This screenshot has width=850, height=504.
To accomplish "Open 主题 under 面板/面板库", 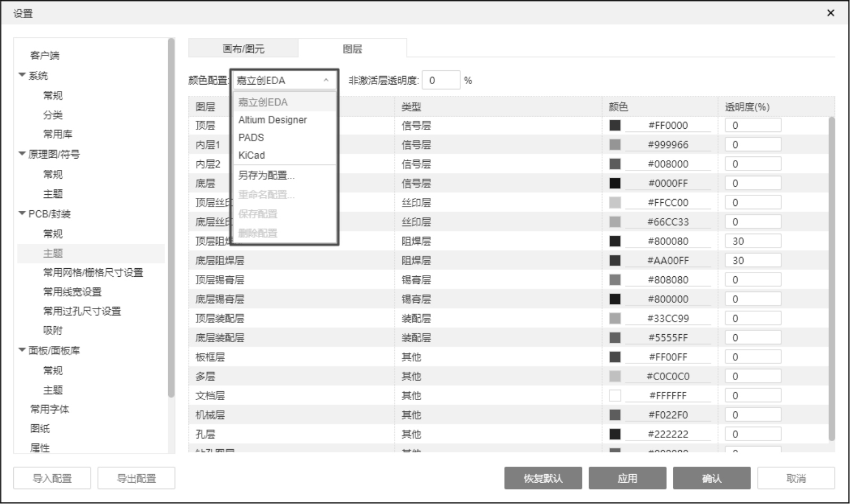I will click(x=53, y=390).
